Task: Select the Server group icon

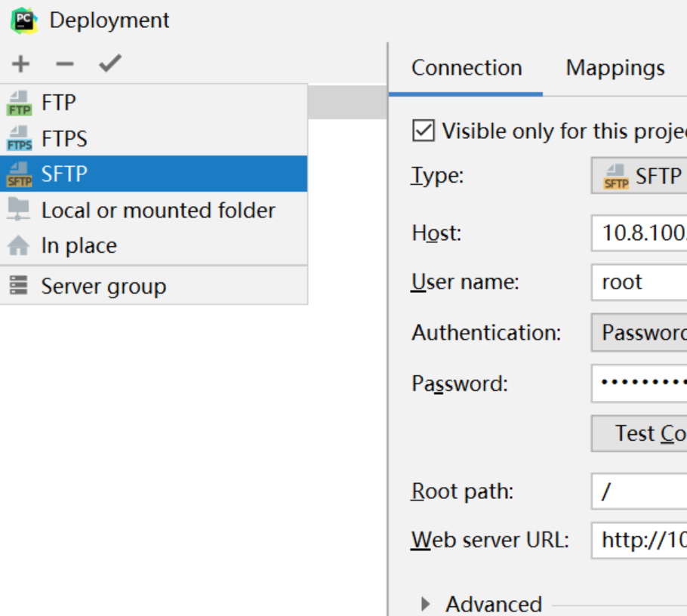Action: (x=19, y=286)
